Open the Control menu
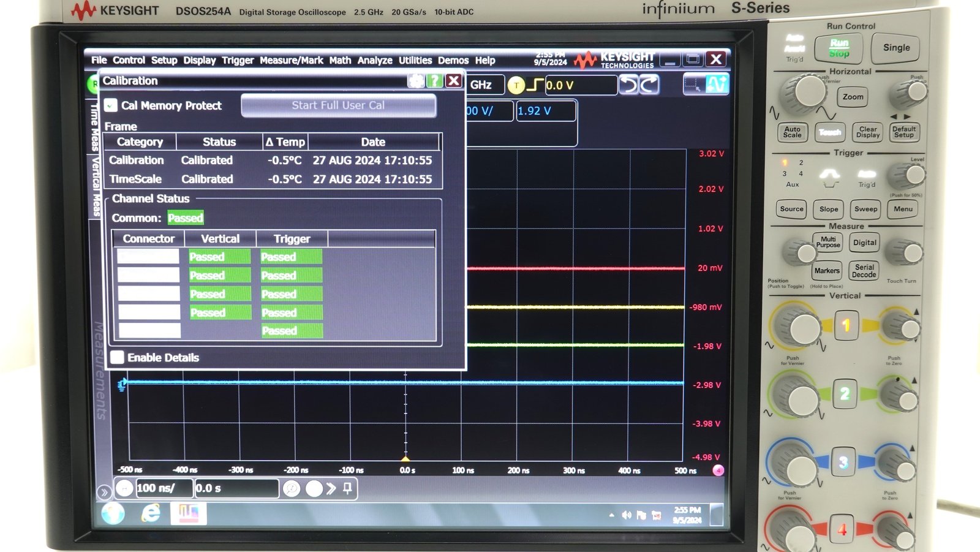 pyautogui.click(x=129, y=60)
